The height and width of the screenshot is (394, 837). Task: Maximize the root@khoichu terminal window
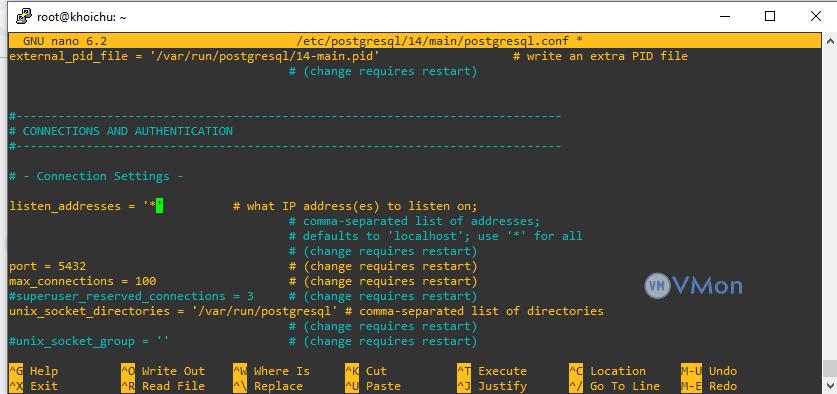770,17
